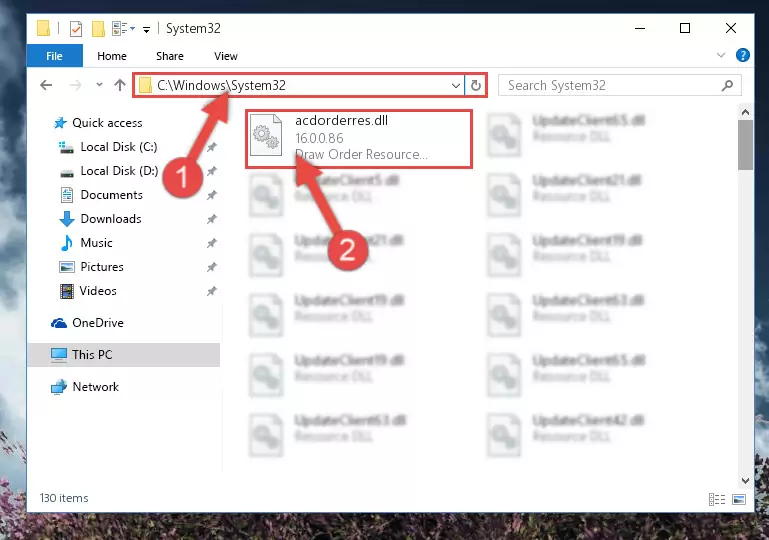Click the search magnifier icon
The image size is (769, 540).
click(x=727, y=85)
